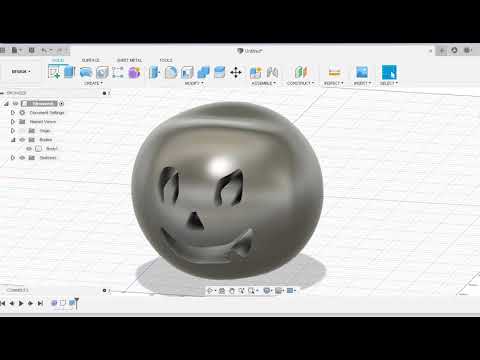
Task: Undo the last action
Action: (44, 50)
